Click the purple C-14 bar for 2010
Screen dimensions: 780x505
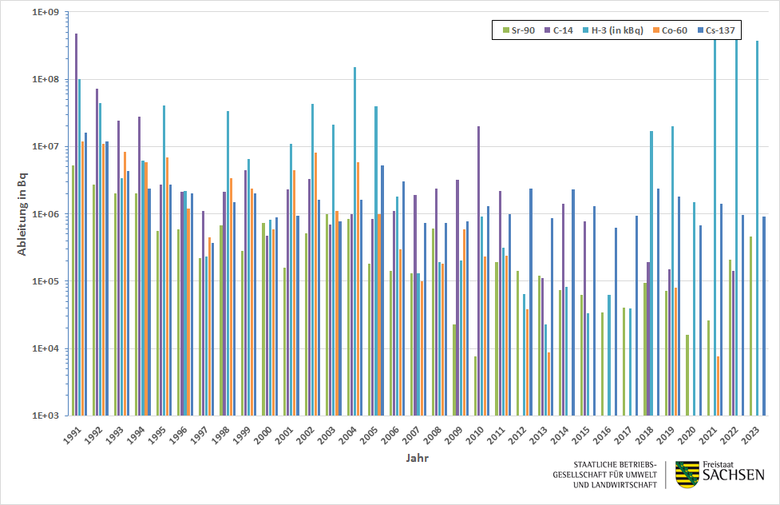click(478, 270)
